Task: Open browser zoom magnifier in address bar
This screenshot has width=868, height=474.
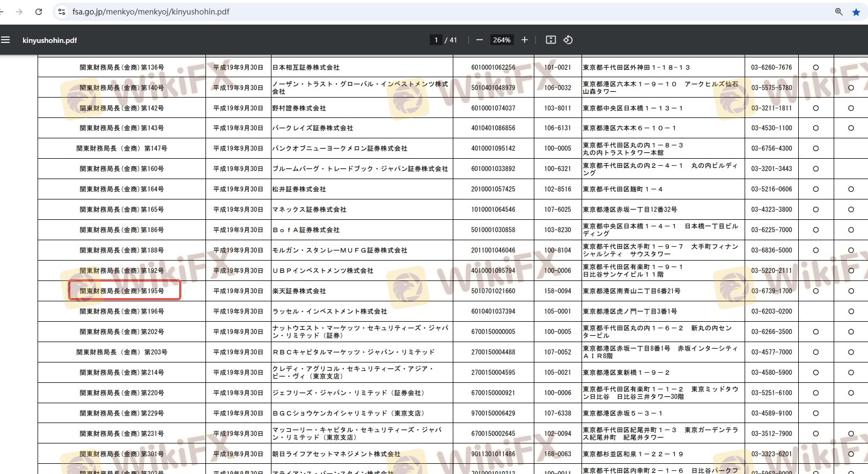Action: click(838, 12)
